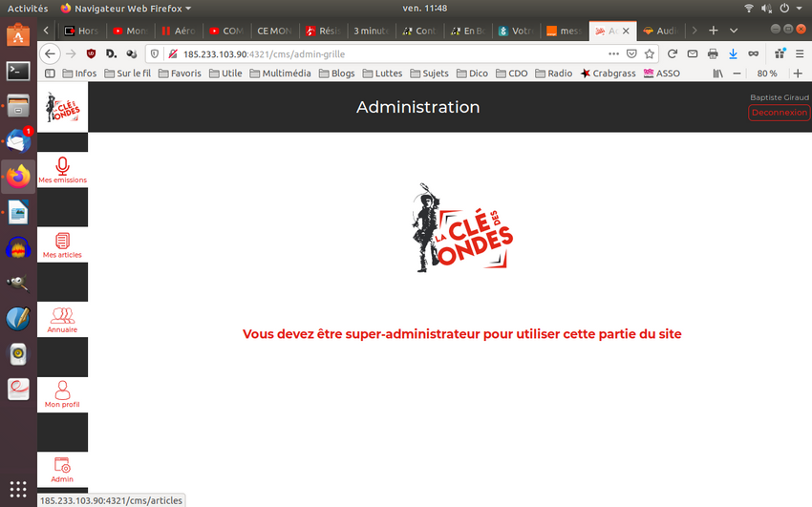Open the Radio bookmarks folder

553,74
